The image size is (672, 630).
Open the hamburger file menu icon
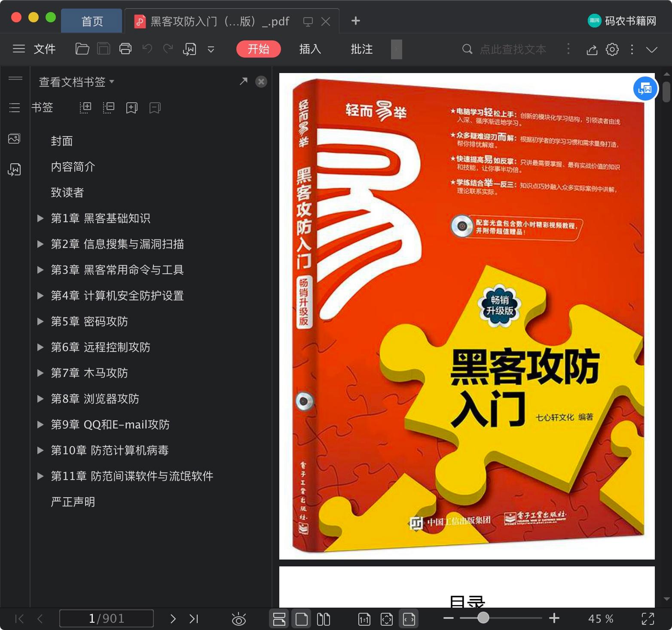[19, 49]
